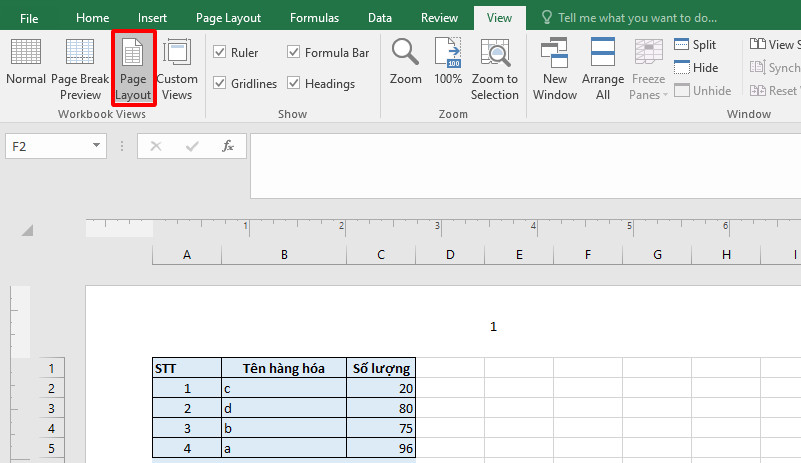The image size is (801, 463).
Task: Select column A header
Action: pyautogui.click(x=187, y=254)
